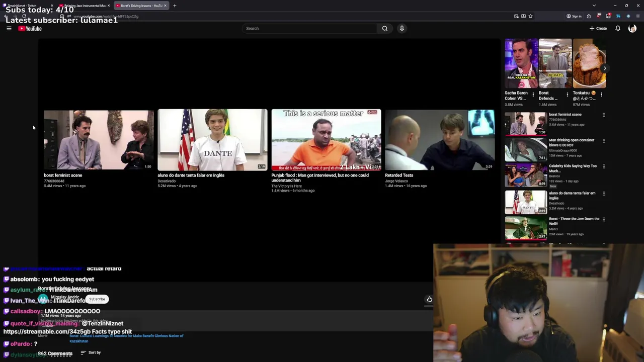Open 'Celebrity Kids Saying Way Too Much' thumbnail

pyautogui.click(x=526, y=175)
